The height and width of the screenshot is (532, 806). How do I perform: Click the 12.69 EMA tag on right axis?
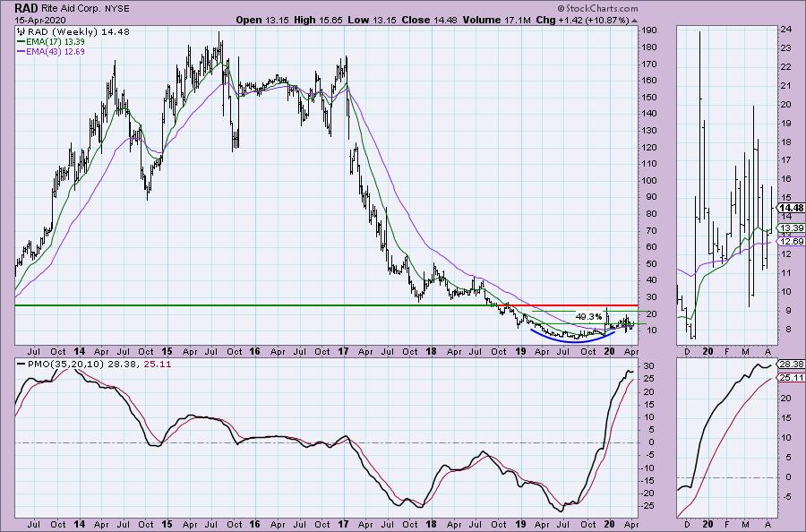(x=791, y=241)
